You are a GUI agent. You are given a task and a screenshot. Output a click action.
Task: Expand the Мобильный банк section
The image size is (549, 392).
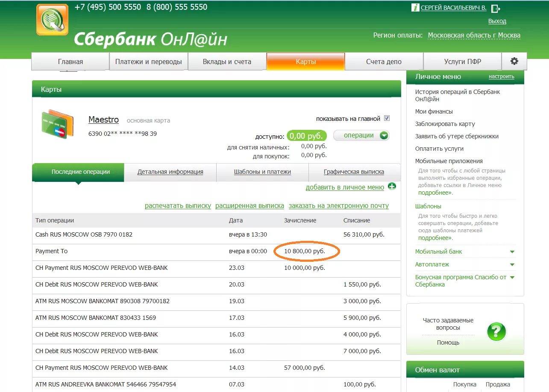tap(465, 252)
